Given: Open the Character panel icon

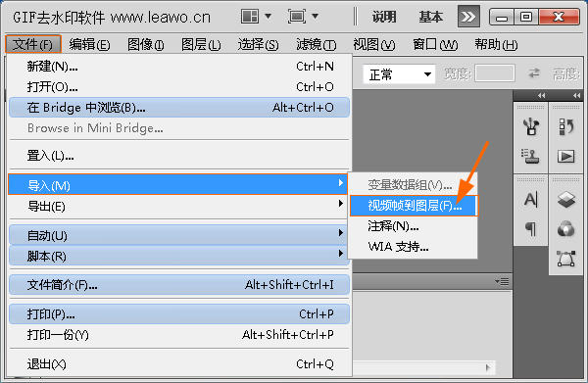Looking at the screenshot, I should 530,200.
